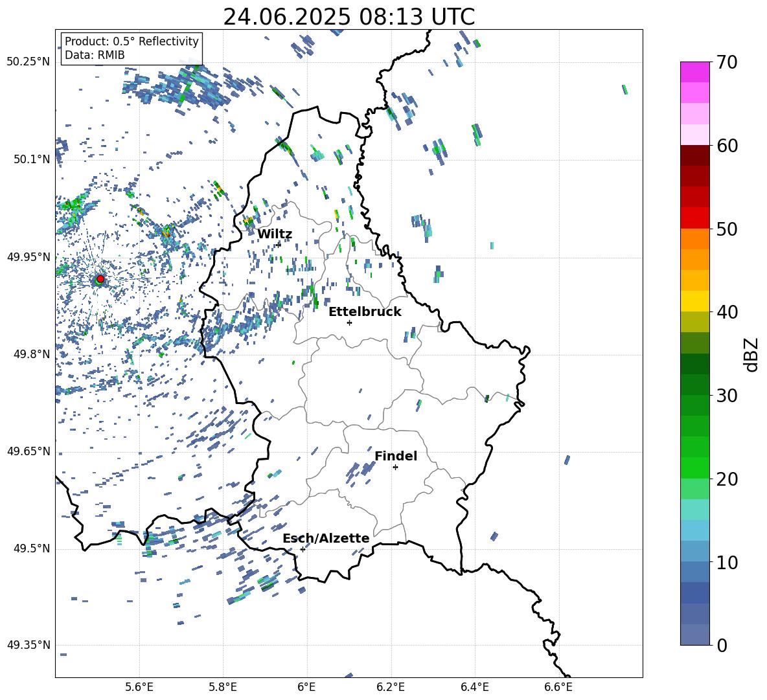Screen dimensions: 767x700
Task: Select the Ettelbruck city label
Action: pos(365,311)
